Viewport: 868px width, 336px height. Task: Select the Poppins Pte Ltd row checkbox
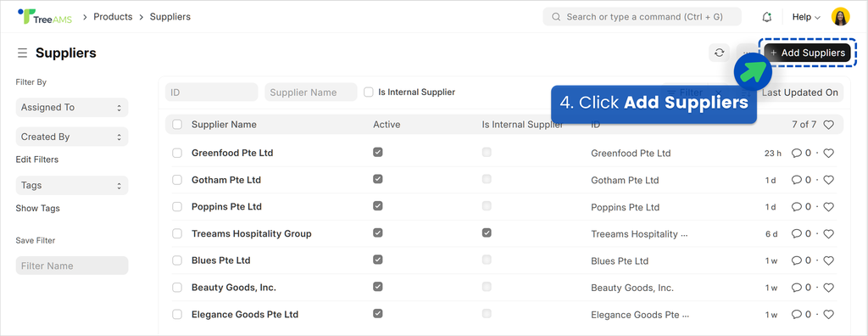[177, 207]
